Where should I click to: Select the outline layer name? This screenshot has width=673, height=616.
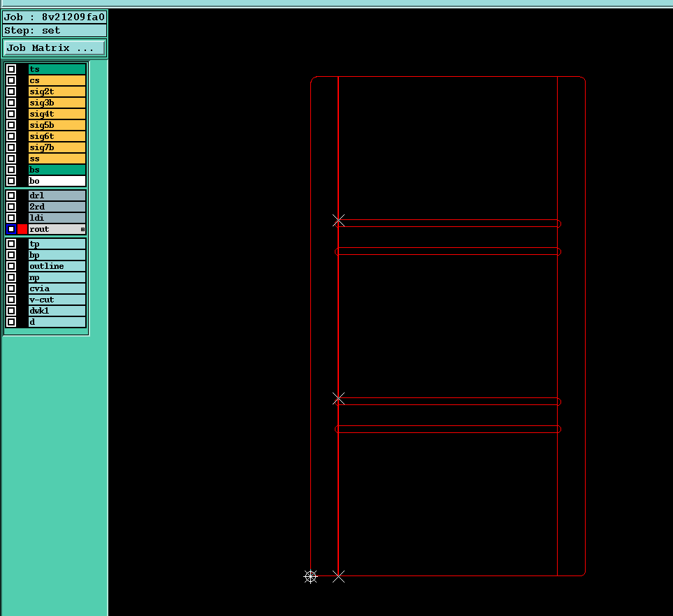pos(57,266)
